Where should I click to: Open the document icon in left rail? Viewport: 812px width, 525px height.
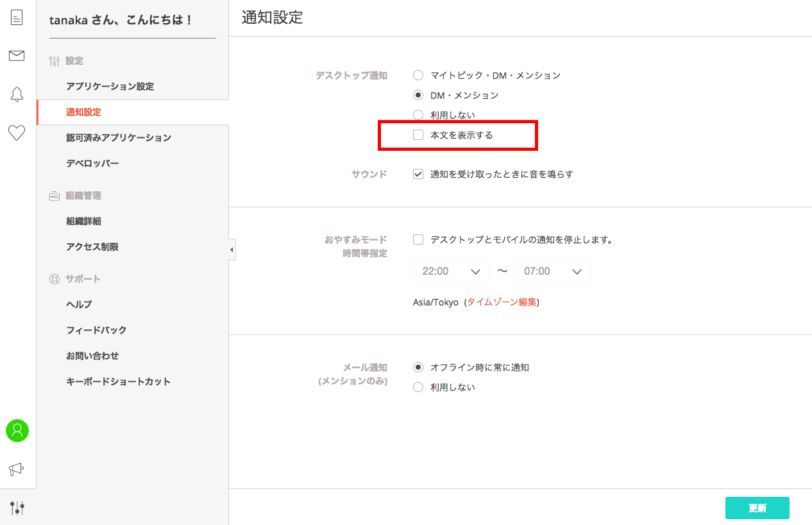(x=17, y=17)
